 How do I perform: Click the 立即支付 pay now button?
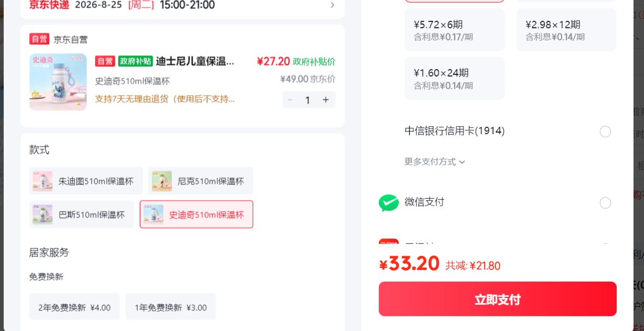[x=497, y=299]
